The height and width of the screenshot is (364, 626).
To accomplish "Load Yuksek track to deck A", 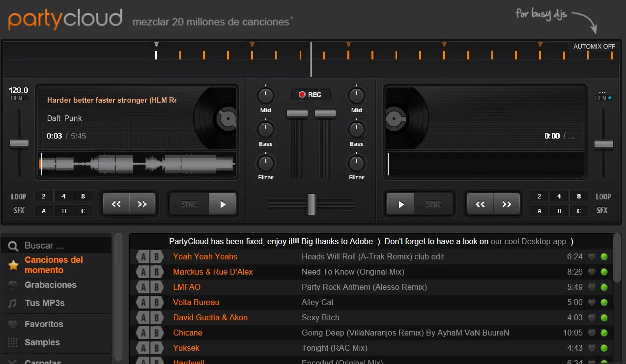I will [x=142, y=348].
